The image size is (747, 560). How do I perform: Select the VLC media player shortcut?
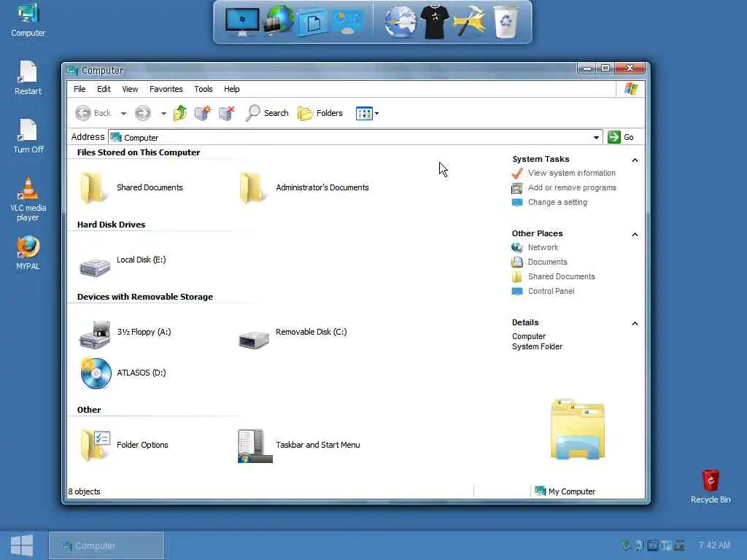click(28, 199)
